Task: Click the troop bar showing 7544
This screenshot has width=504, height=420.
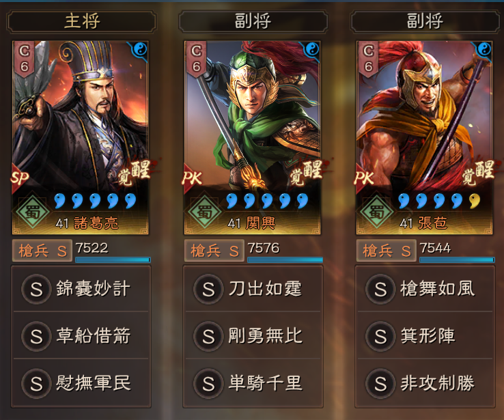Action: pyautogui.click(x=457, y=260)
